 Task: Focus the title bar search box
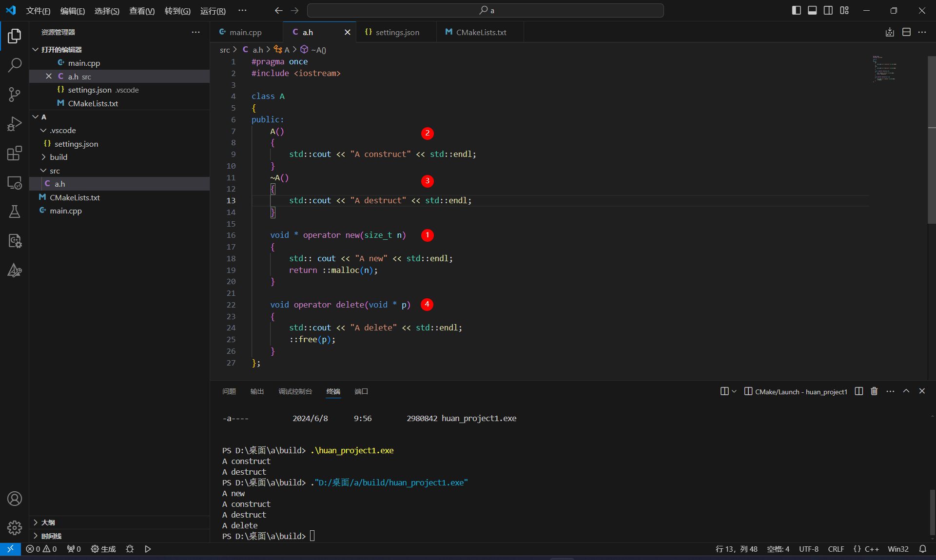tap(486, 10)
